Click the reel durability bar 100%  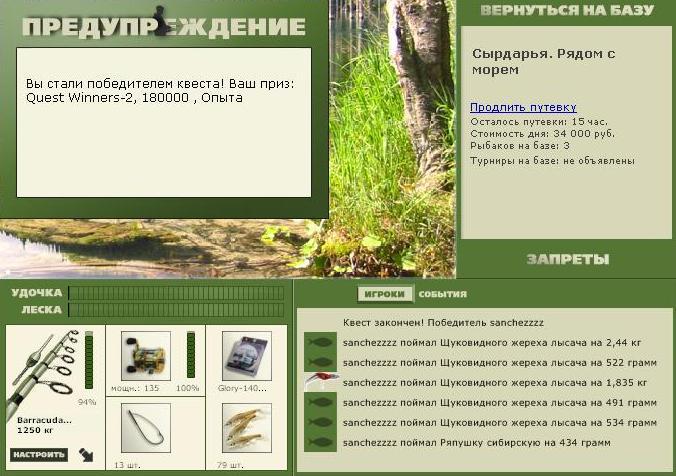click(x=191, y=355)
